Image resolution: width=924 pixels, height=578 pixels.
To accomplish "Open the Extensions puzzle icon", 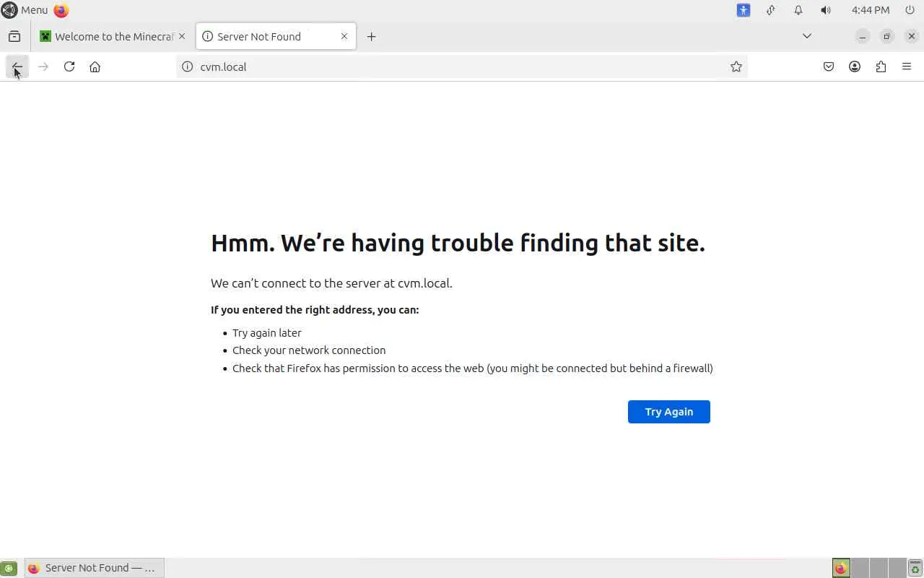I will tap(881, 66).
